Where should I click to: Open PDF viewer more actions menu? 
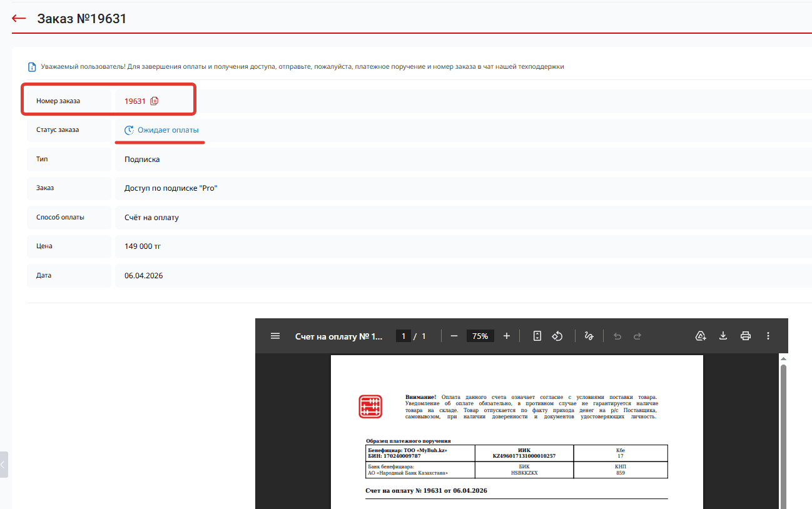coord(768,336)
